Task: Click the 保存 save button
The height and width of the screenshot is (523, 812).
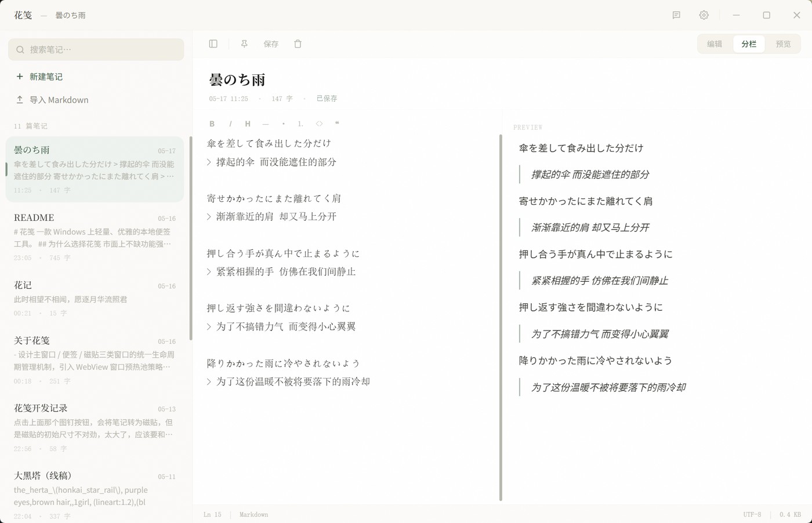Action: (x=271, y=44)
